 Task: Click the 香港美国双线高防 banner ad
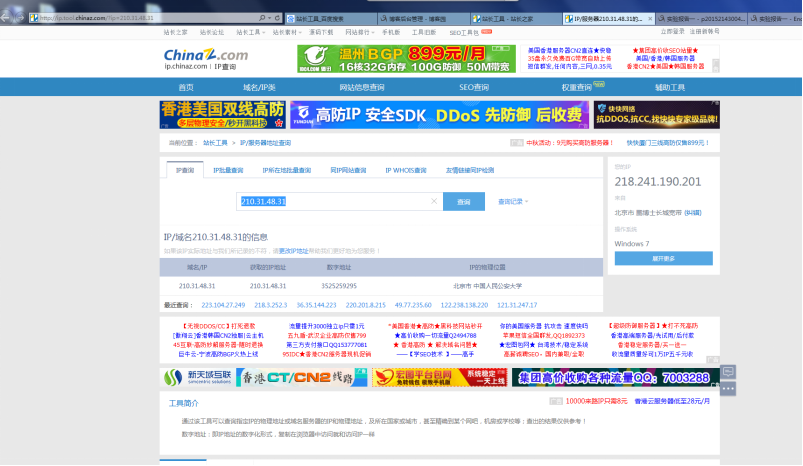click(223, 115)
